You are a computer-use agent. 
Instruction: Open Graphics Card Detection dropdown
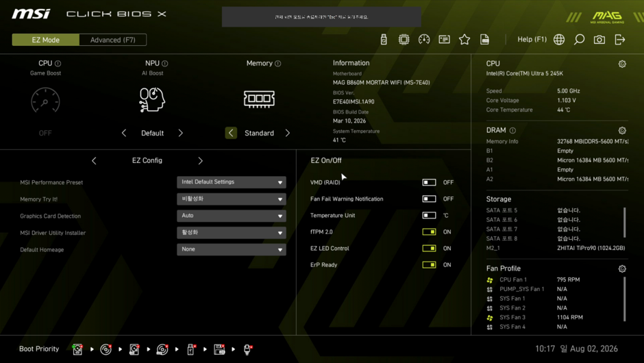pyautogui.click(x=232, y=216)
